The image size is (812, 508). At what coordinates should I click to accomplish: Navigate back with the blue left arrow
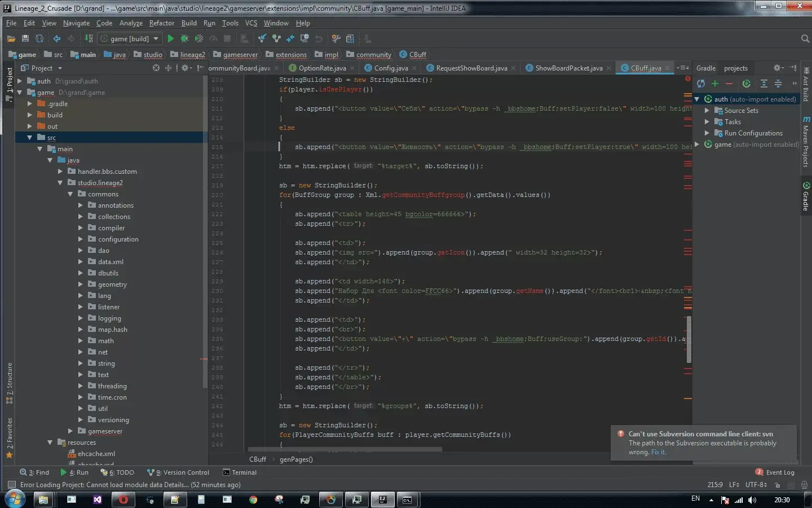click(57, 39)
